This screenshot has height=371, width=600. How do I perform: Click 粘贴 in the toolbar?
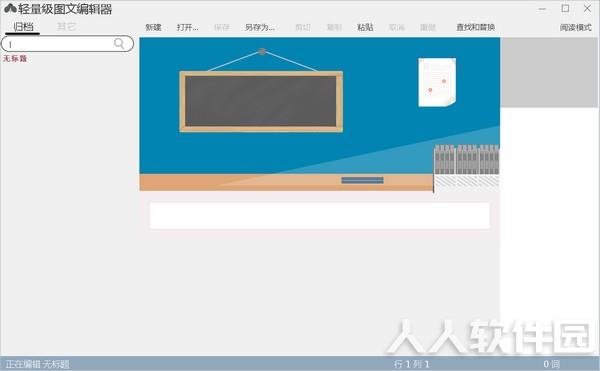[365, 27]
